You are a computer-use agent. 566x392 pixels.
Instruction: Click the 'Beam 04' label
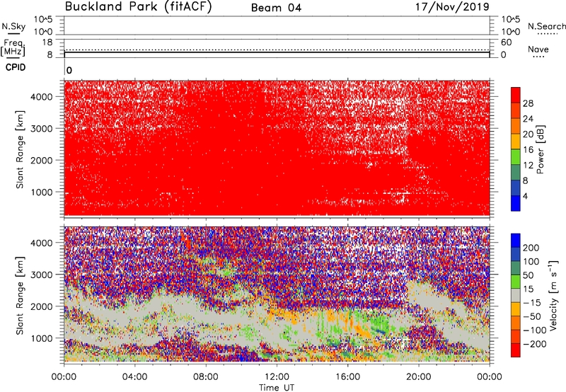[x=276, y=8]
